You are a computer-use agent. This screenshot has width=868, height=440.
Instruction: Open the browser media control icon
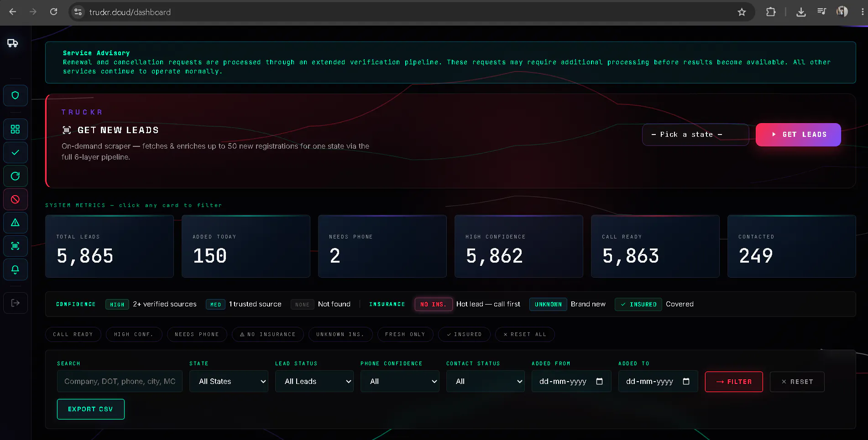point(821,12)
